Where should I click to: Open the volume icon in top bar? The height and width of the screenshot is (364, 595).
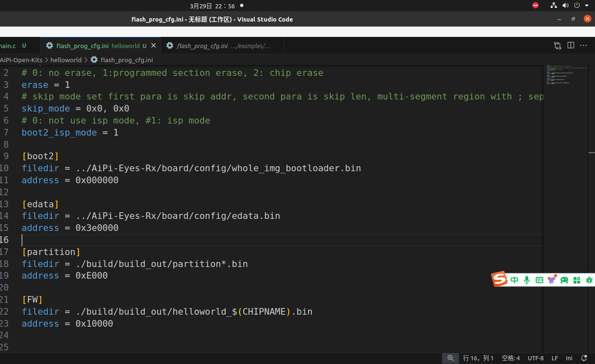[x=565, y=5]
